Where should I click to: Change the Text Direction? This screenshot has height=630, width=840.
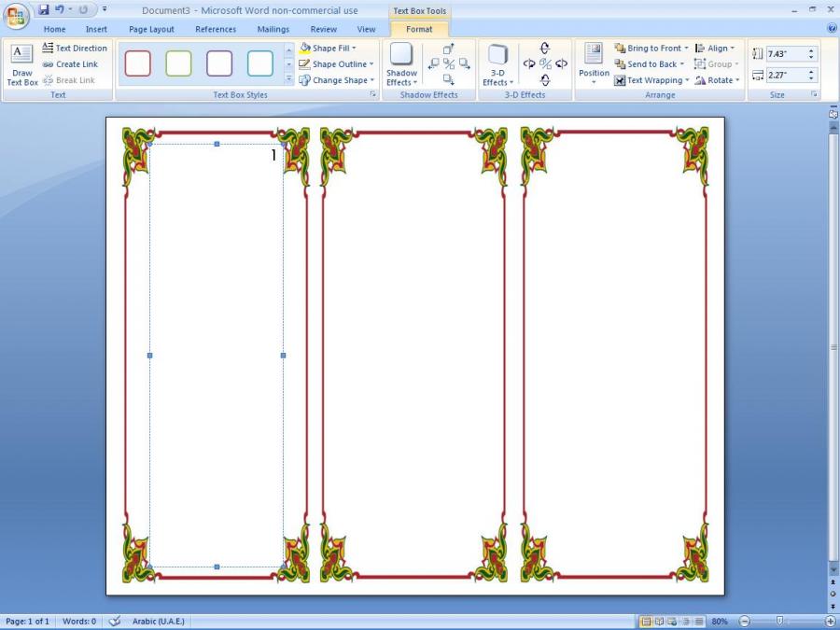click(x=75, y=49)
